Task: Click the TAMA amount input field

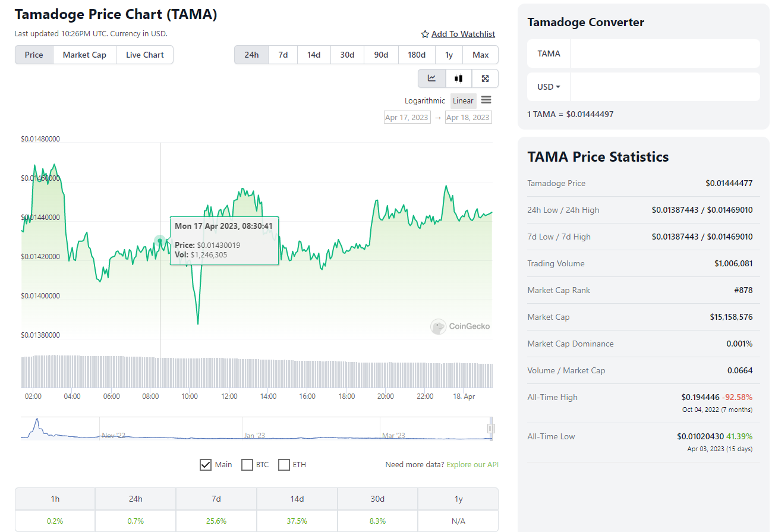Action: click(665, 53)
